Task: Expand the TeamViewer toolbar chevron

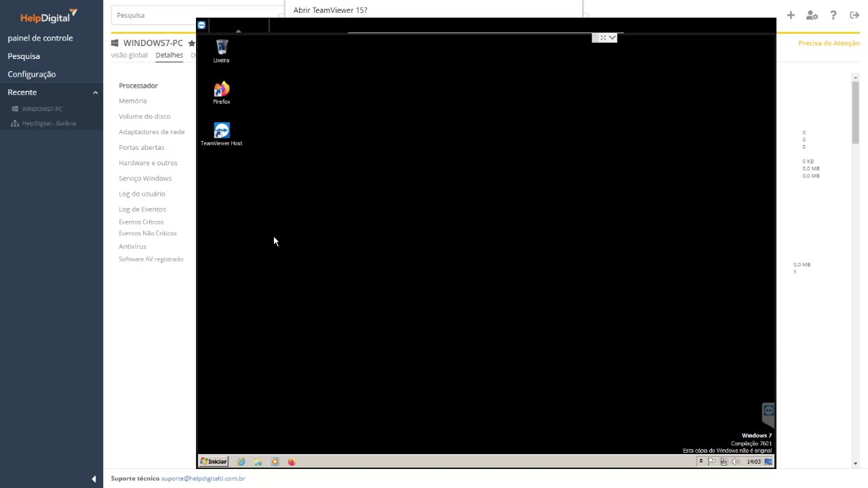Action: [612, 38]
